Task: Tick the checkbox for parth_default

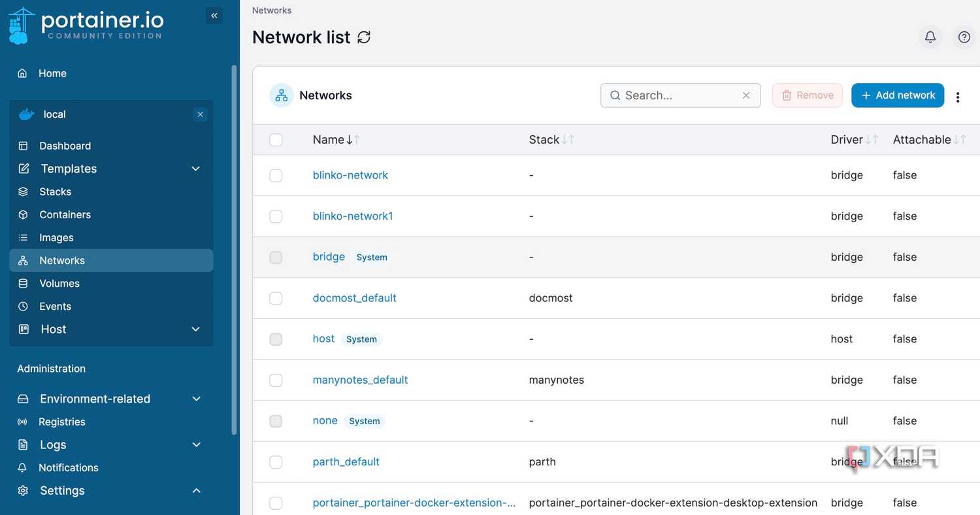Action: point(276,462)
